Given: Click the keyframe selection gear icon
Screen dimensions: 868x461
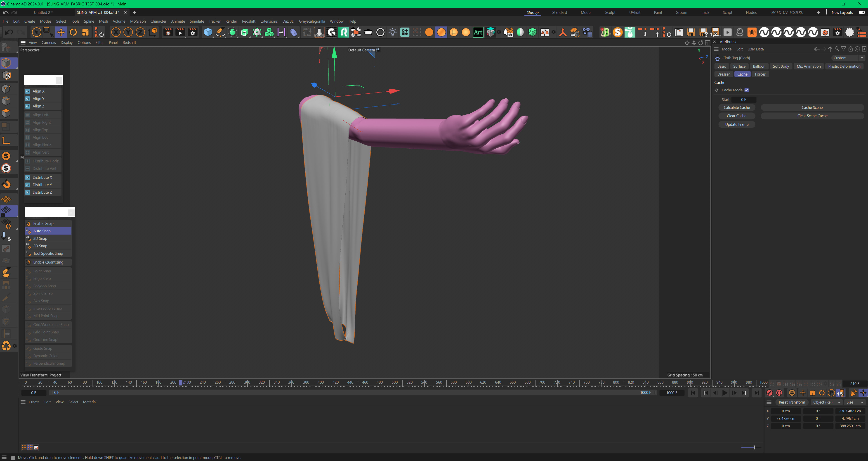Looking at the screenshot, I should pyautogui.click(x=792, y=392).
